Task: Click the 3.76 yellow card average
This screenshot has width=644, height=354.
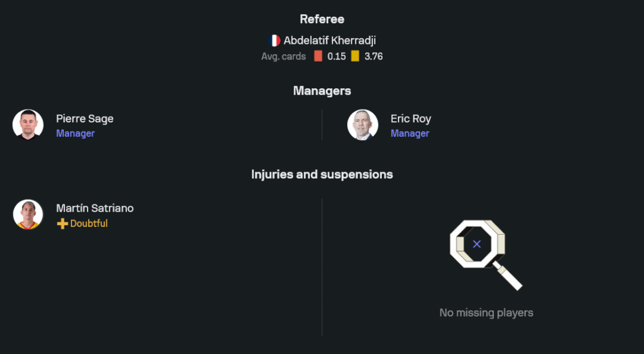Action: 374,56
